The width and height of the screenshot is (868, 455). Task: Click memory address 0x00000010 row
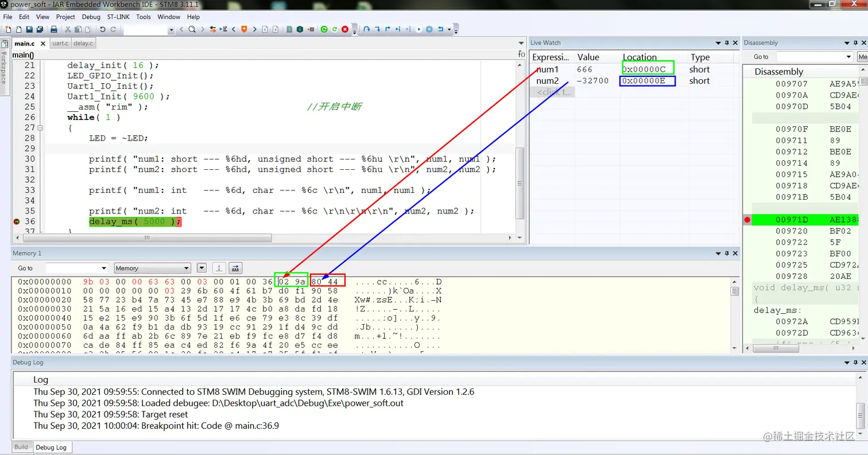(45, 291)
